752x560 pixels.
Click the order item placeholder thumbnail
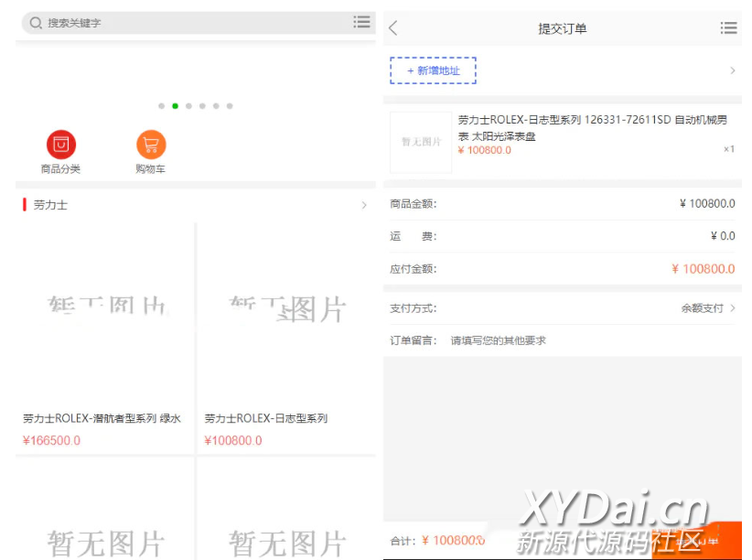421,143
